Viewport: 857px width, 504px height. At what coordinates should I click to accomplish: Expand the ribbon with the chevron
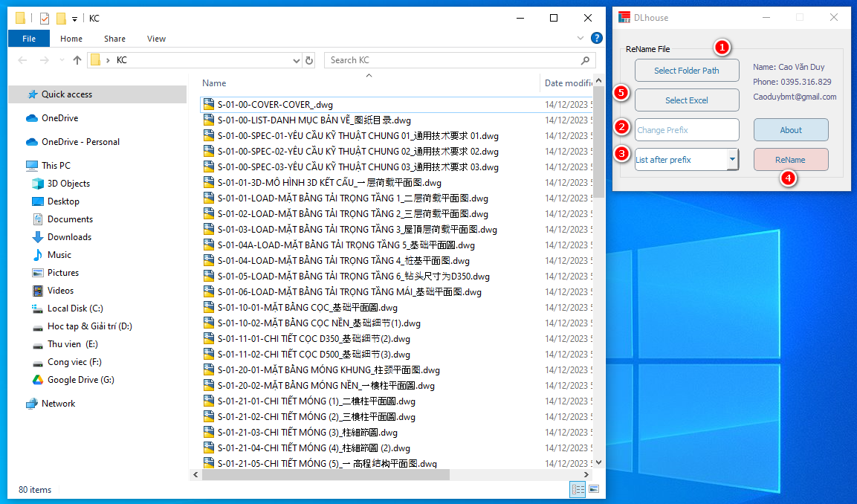581,39
